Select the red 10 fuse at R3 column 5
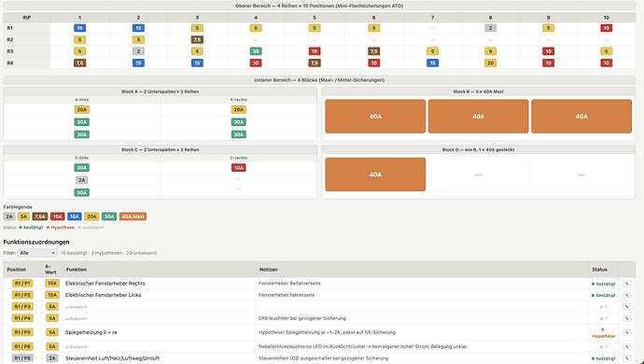The width and height of the screenshot is (644, 364). [x=315, y=51]
